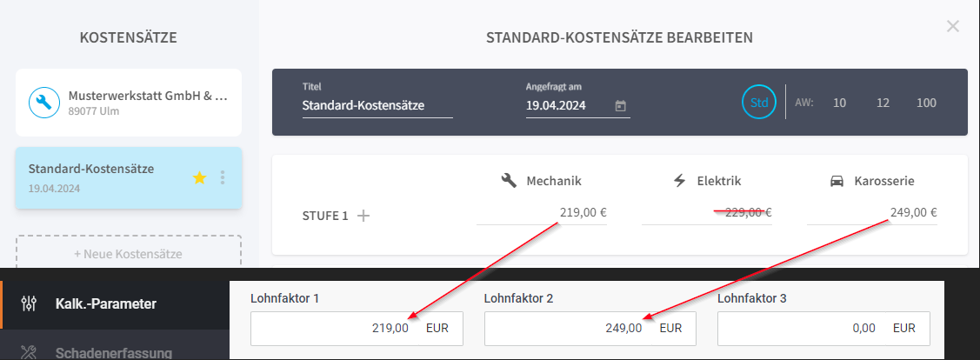Select AW value 12
The height and width of the screenshot is (360, 980).
coord(883,103)
